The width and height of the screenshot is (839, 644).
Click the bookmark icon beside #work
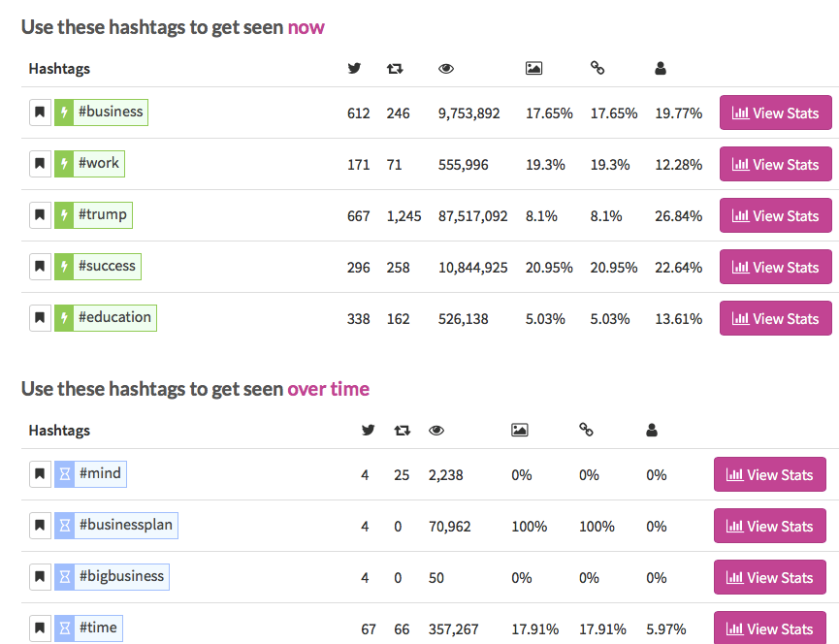click(40, 164)
